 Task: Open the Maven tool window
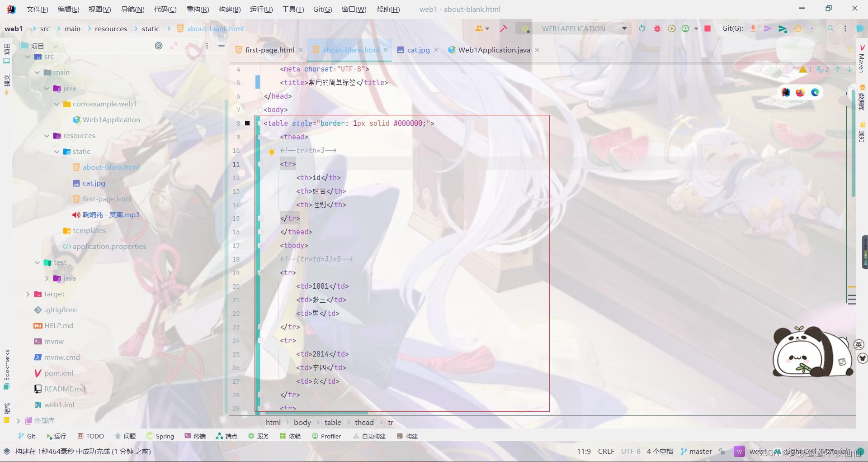point(862,59)
